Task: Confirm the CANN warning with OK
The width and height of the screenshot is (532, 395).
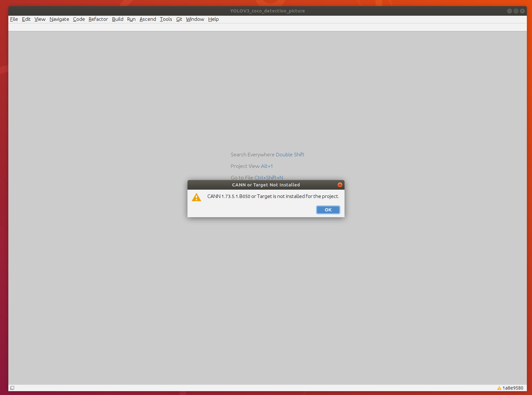Action: coord(328,210)
